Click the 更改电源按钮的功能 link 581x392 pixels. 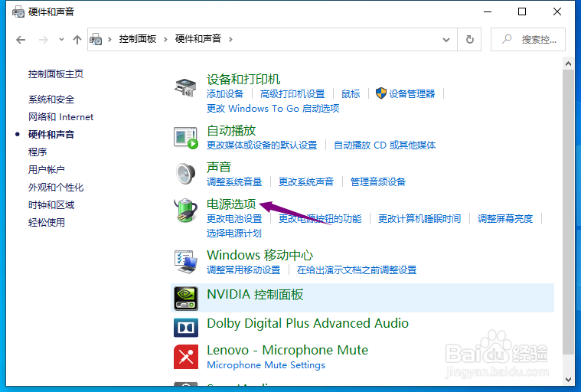click(320, 219)
